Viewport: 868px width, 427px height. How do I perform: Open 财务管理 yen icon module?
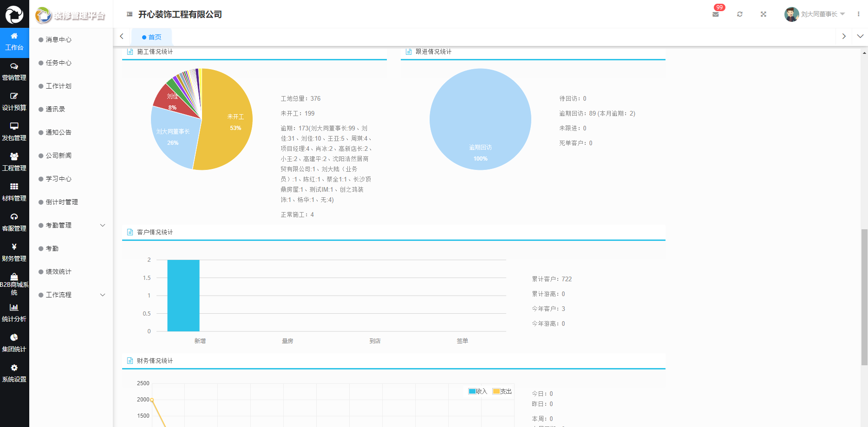coord(14,252)
